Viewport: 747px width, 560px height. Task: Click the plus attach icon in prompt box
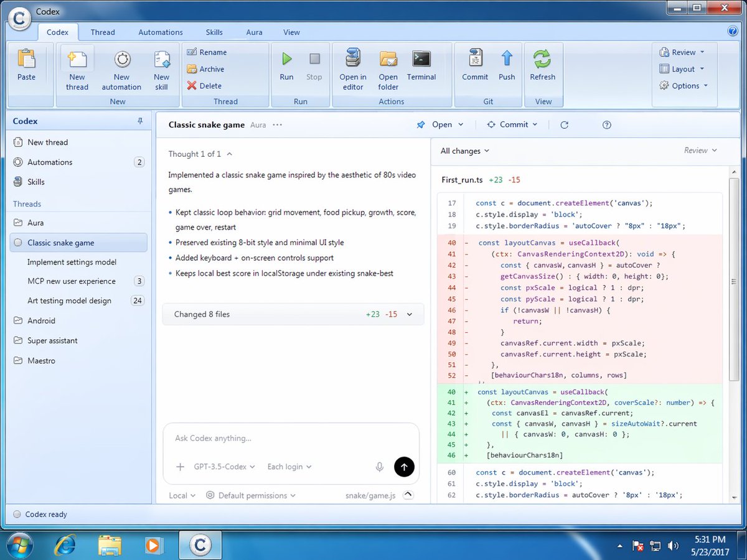181,467
